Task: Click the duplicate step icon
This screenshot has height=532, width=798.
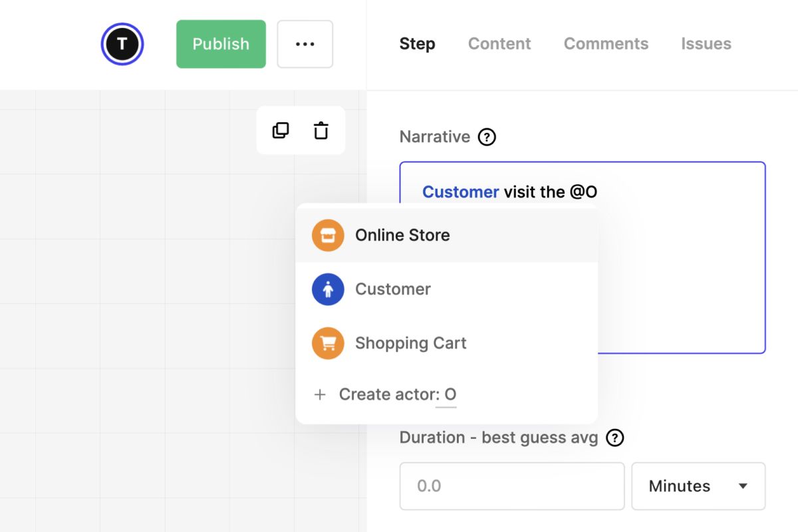Action: pos(281,130)
